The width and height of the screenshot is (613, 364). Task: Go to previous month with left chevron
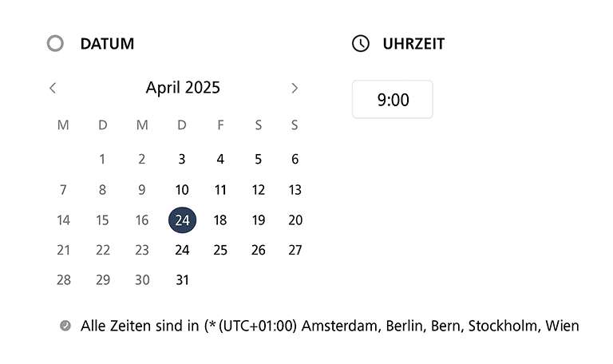click(53, 88)
